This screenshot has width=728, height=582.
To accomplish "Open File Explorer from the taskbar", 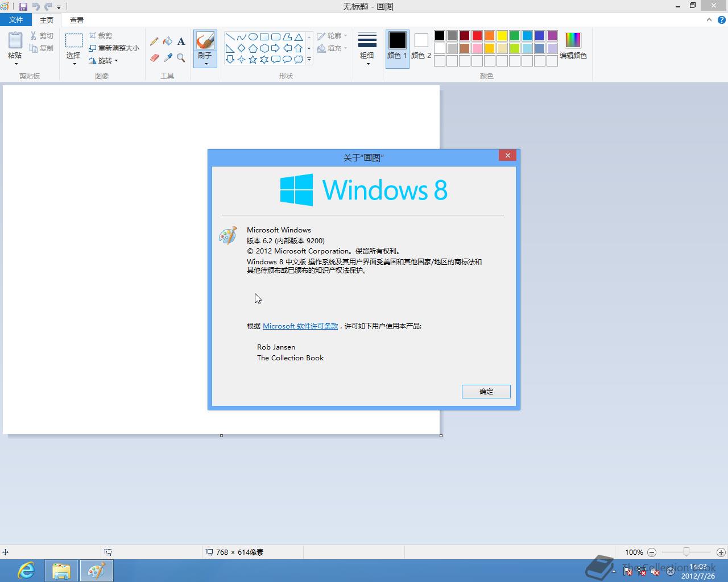I will click(61, 571).
